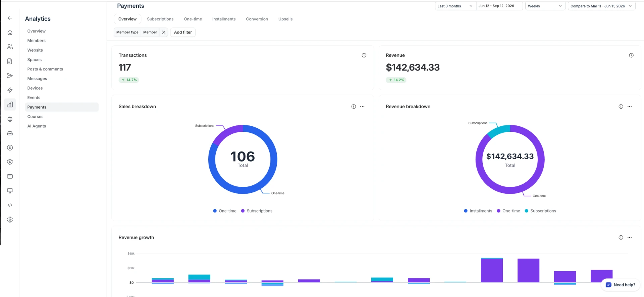
Task: Open the dollar coin circle icon
Action: pos(10,147)
